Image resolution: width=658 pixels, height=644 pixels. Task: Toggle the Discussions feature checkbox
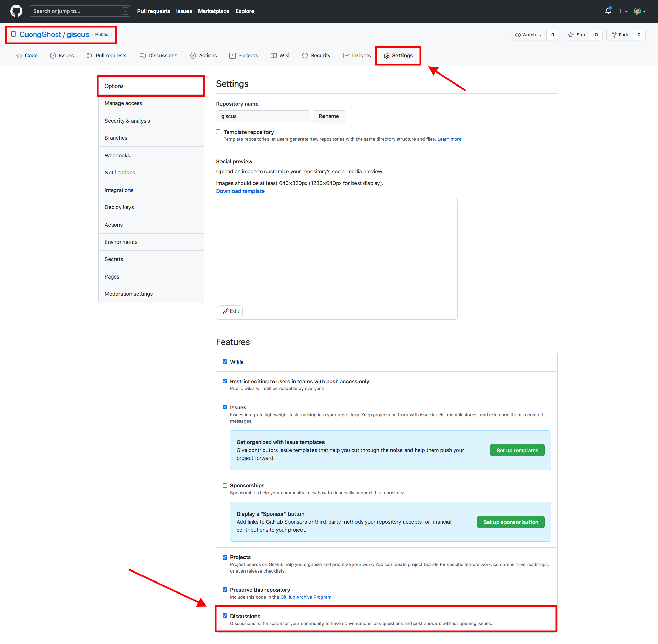coord(225,615)
